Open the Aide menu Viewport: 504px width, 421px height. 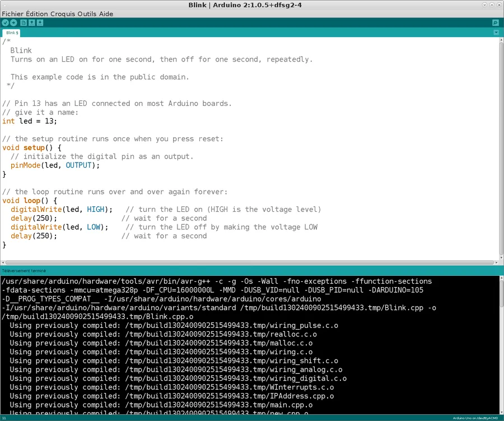(106, 14)
